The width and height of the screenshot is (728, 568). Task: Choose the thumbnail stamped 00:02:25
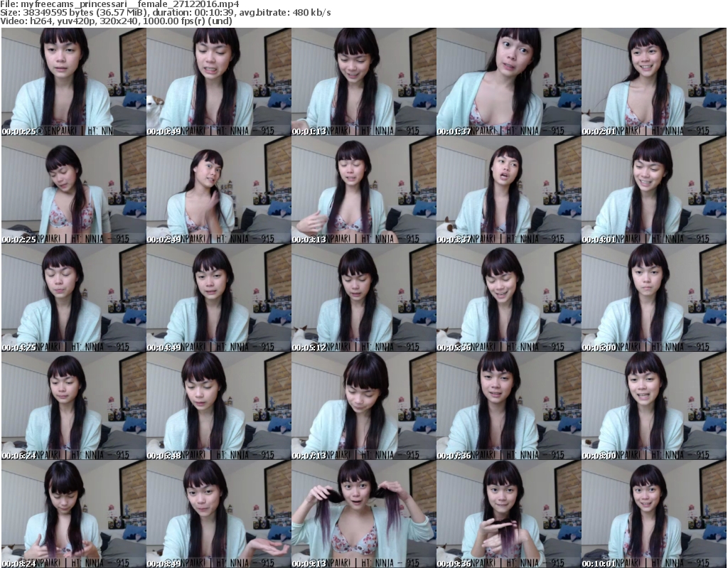74,190
